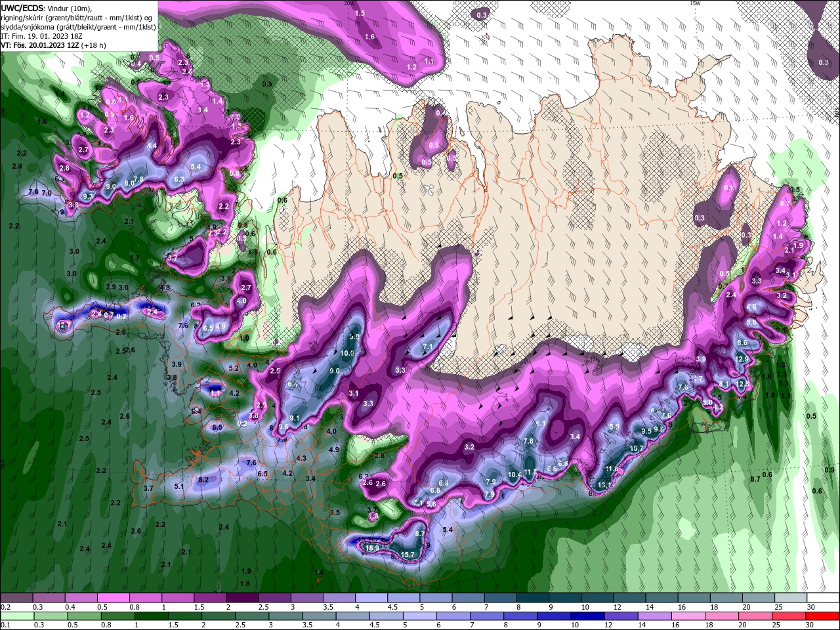Click the '18.9' precipitation value
Image resolution: width=840 pixels, height=630 pixels.
pos(373,548)
